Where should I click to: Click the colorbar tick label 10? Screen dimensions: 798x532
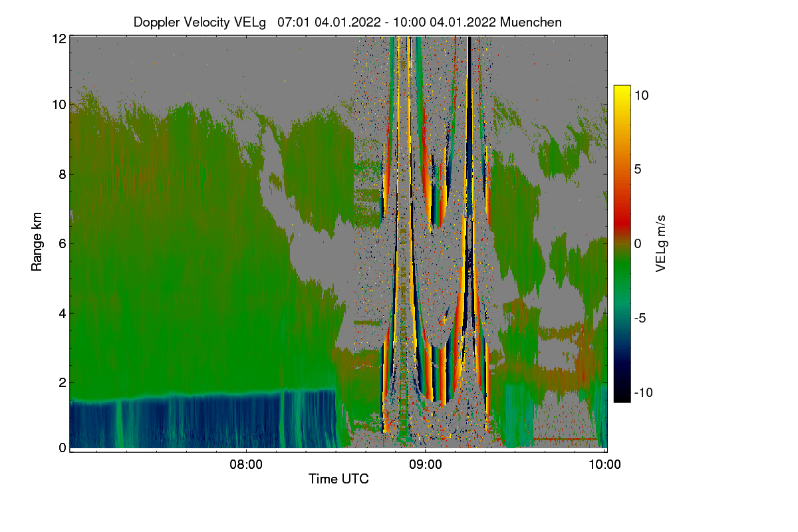click(x=641, y=95)
